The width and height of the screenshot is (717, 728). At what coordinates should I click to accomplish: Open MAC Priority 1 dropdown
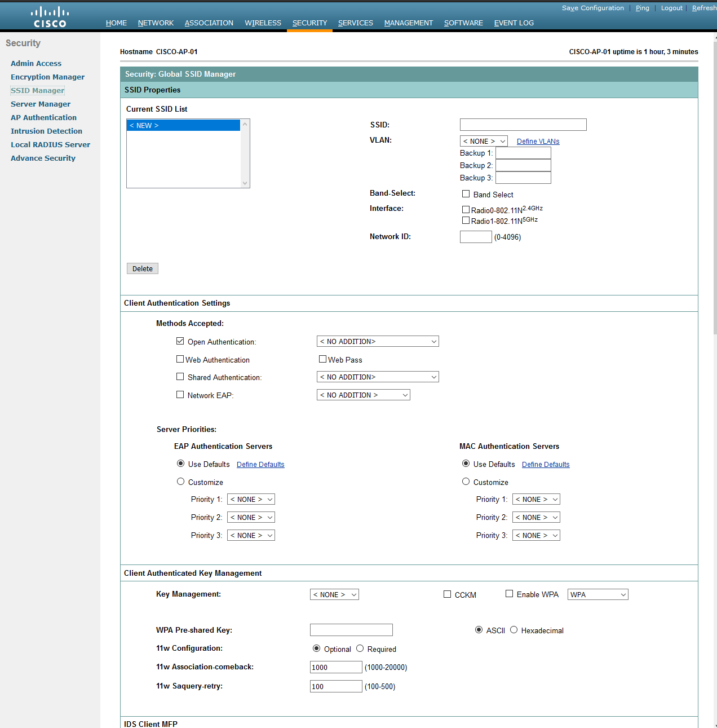tap(536, 499)
